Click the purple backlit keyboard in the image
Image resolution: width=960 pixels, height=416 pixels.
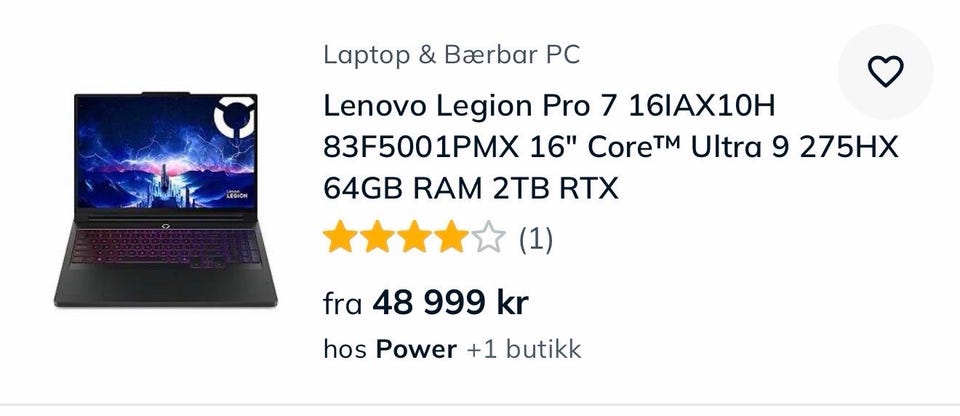point(165,248)
